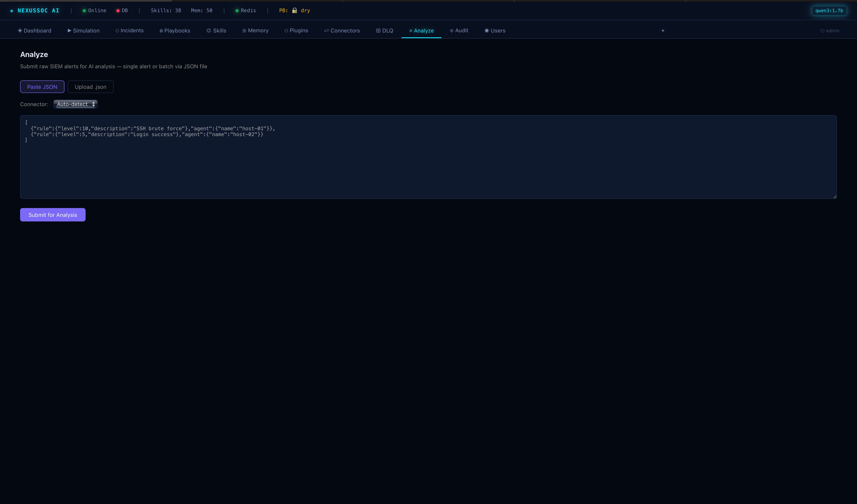Click the Users circle icon

[487, 30]
